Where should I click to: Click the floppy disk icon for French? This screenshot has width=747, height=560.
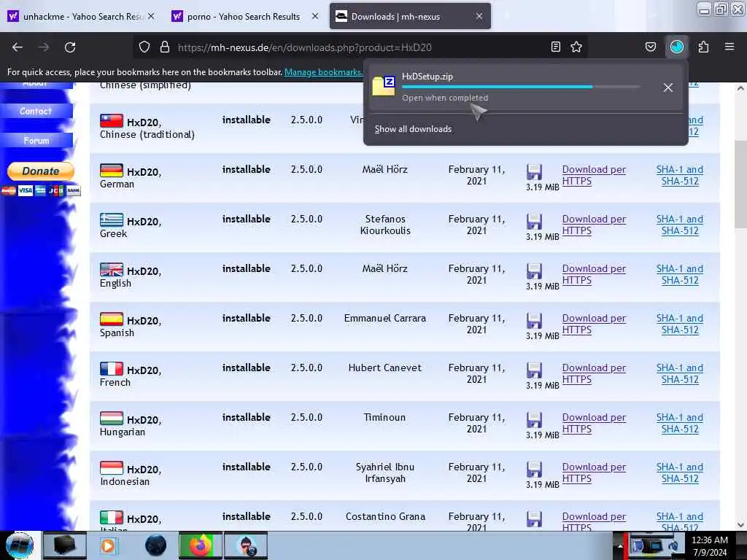coord(535,370)
